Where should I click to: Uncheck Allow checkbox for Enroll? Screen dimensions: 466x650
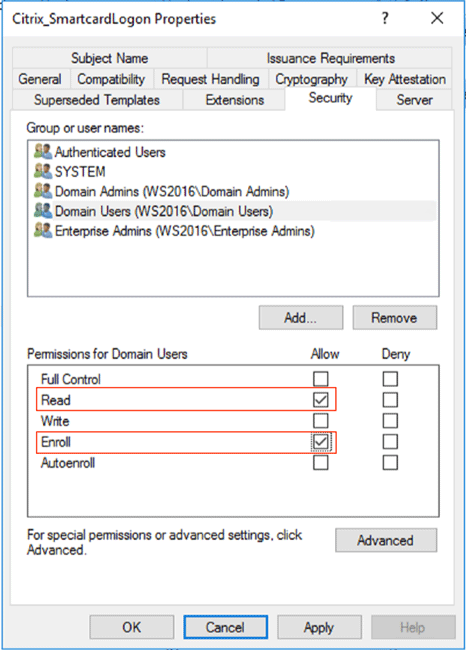pyautogui.click(x=320, y=442)
